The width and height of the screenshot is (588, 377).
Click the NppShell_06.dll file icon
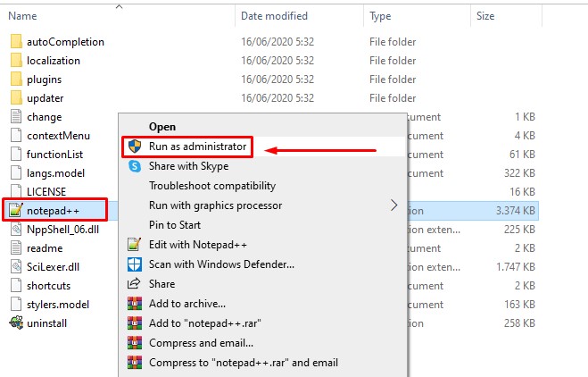16,229
